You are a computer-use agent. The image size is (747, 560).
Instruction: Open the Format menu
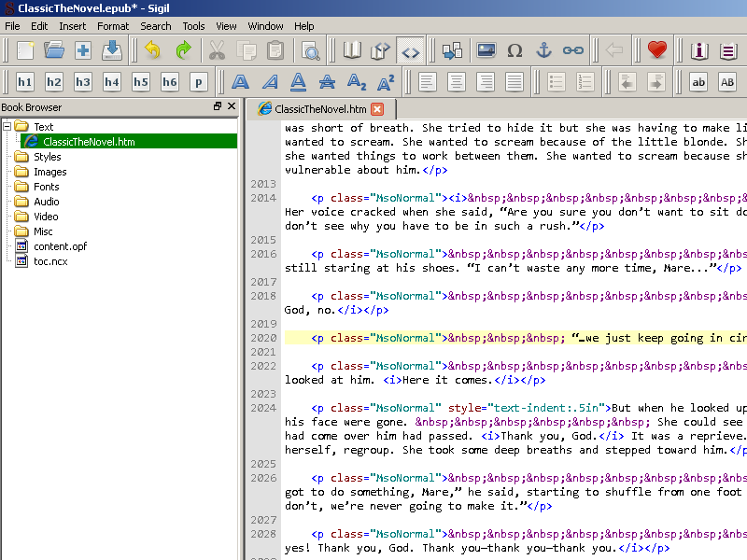pos(113,26)
